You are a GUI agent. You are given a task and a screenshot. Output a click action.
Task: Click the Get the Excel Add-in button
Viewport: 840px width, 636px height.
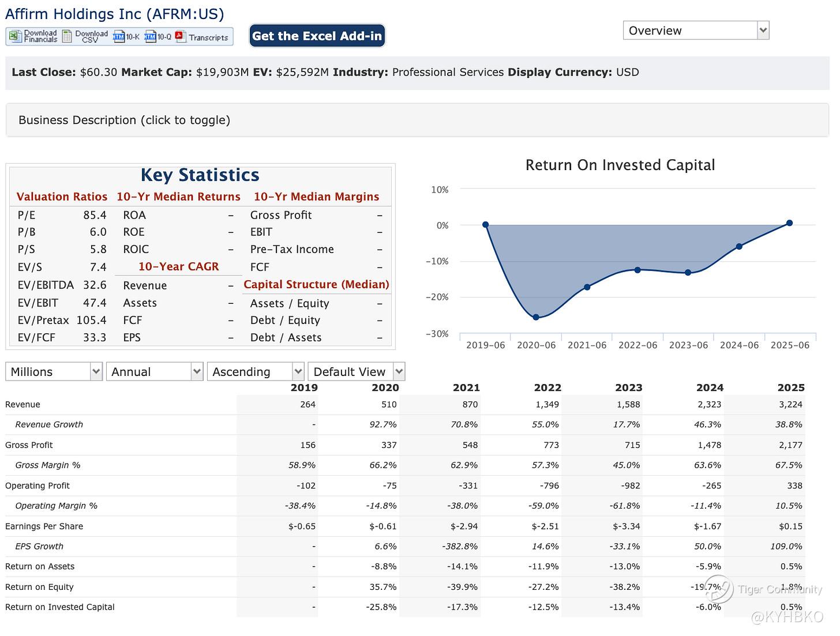click(317, 36)
